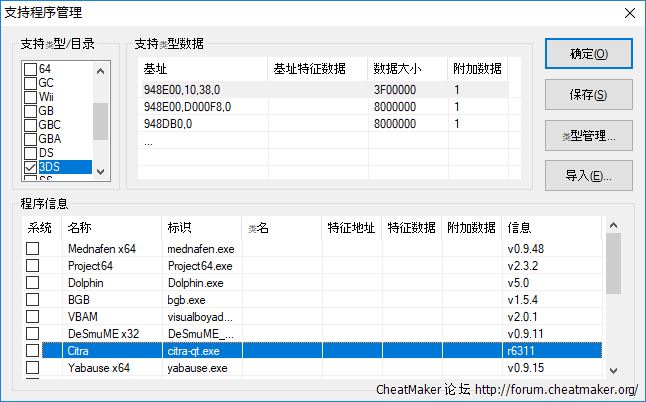Viewport: 646px width, 402px height.
Task: Open the 类型管理 type management dialog
Action: pos(587,135)
